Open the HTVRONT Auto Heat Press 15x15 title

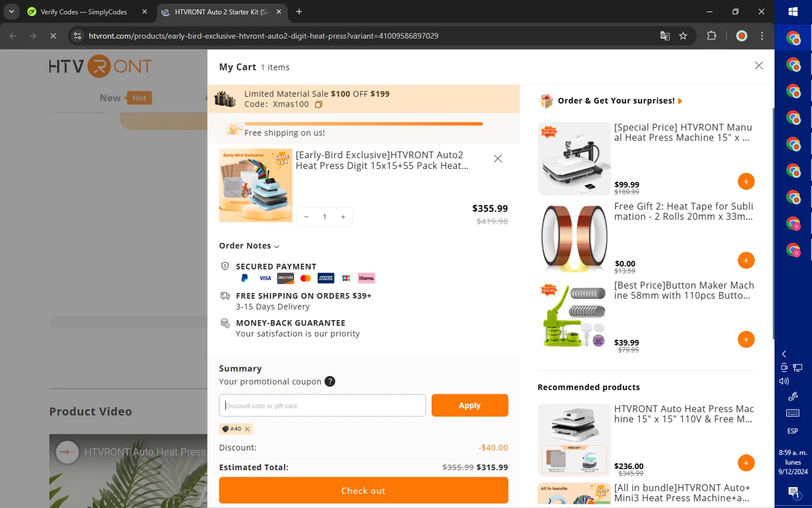pos(684,414)
